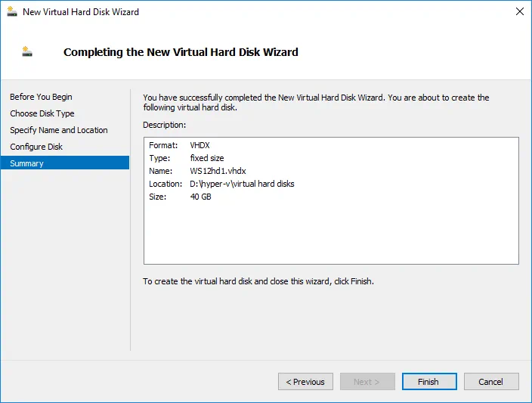Click the D:\hyper-v\virtual hard disks location

242,184
